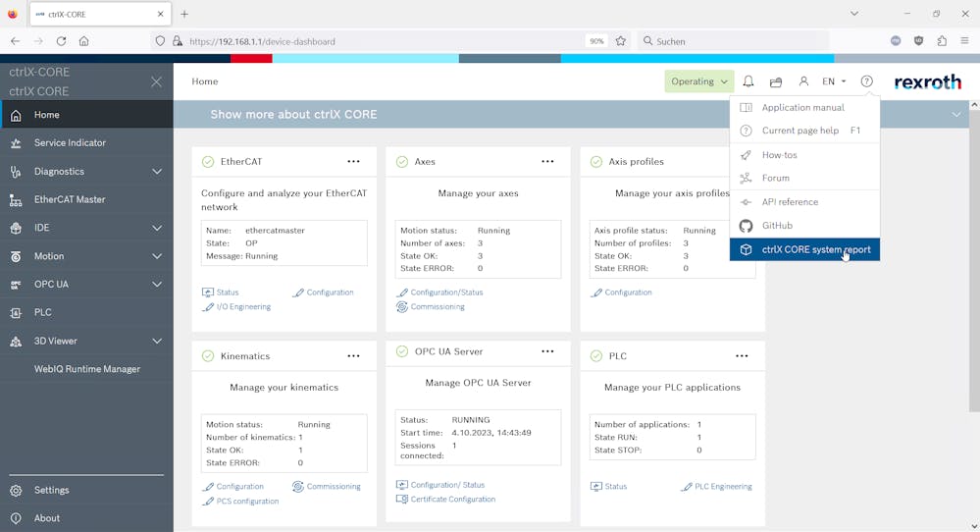Expand the IDE sidebar section
Screen dimensions: 980x532
157,228
